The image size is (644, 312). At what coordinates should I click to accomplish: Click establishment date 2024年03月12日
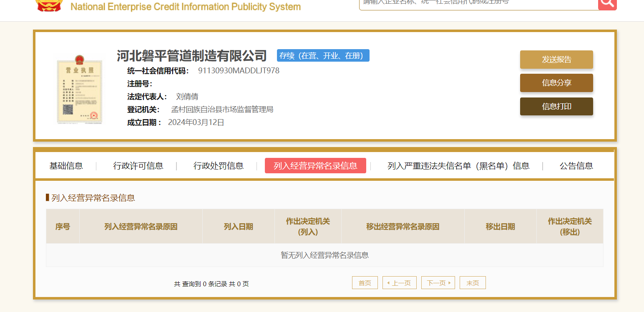point(196,122)
